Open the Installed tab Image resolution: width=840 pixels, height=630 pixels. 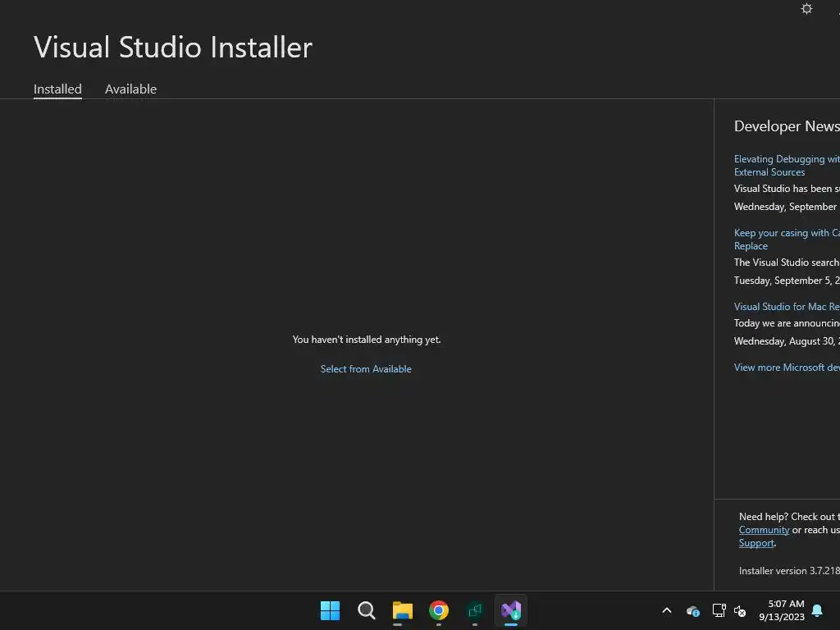tap(57, 89)
